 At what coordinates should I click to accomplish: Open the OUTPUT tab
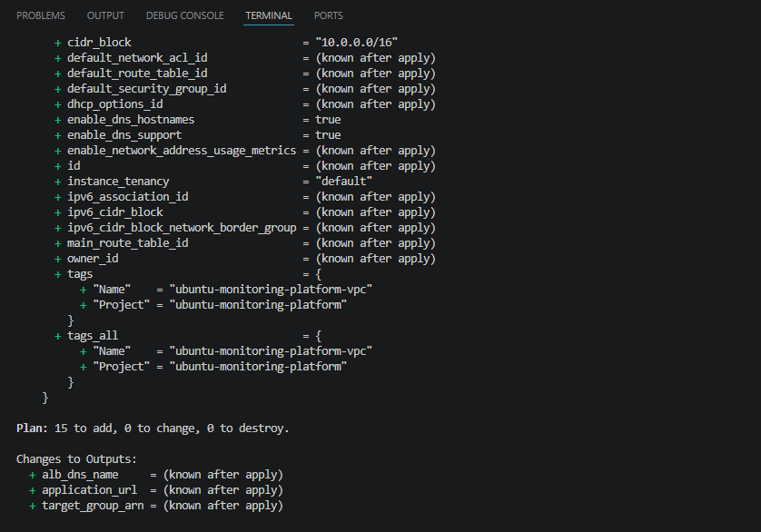105,15
